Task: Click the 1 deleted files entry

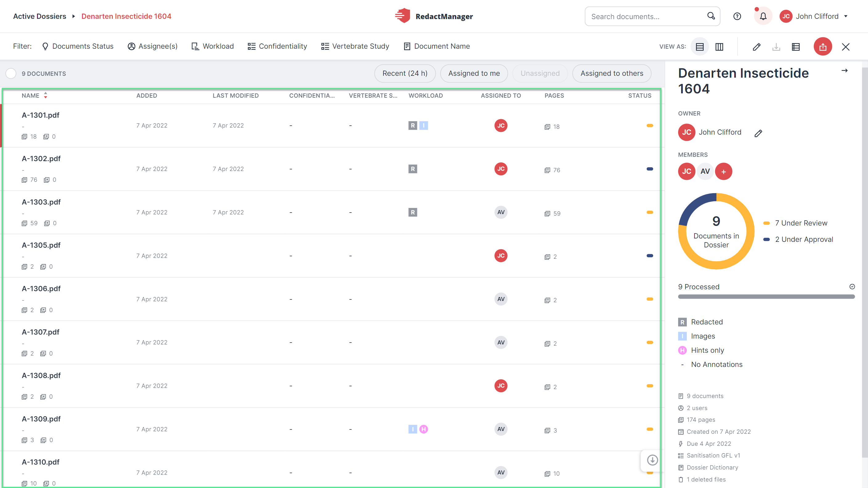Action: point(702,479)
